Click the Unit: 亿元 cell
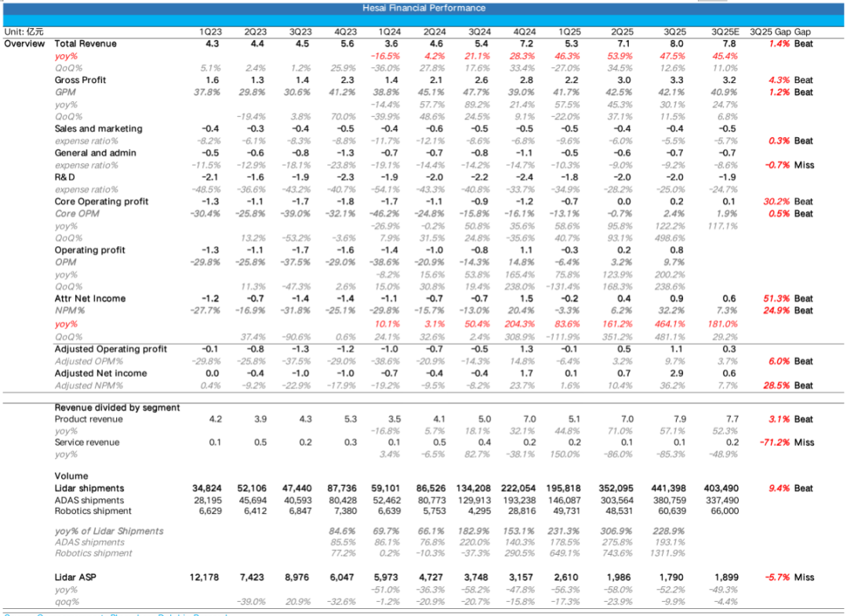Image resolution: width=847 pixels, height=616 pixels. tap(24, 31)
